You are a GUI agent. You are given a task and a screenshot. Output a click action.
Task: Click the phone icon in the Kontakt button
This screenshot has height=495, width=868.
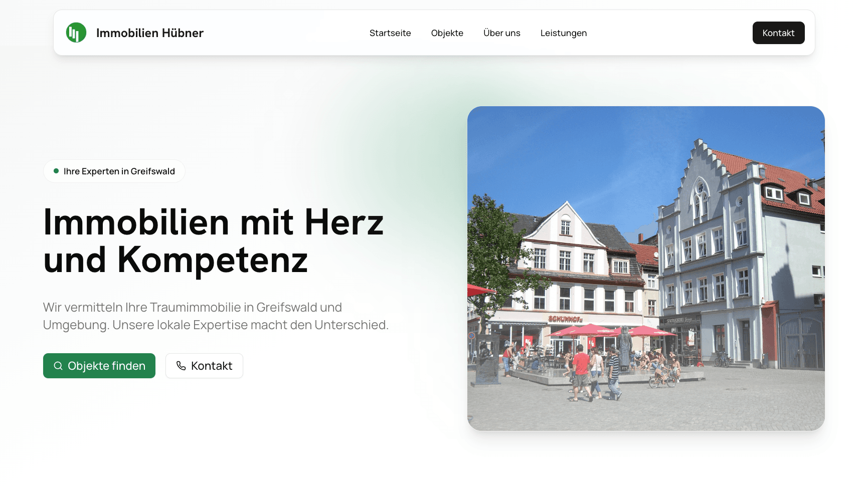coord(181,366)
